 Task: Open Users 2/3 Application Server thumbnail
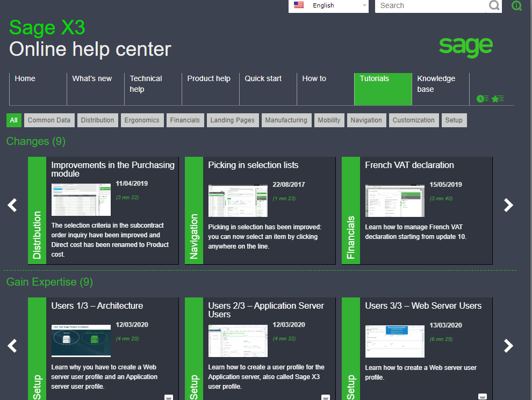(x=238, y=341)
